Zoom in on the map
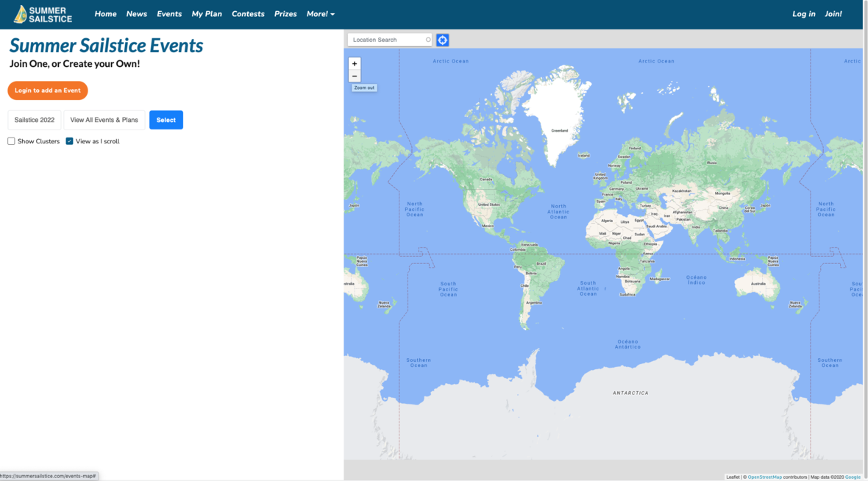Image resolution: width=868 pixels, height=481 pixels. pyautogui.click(x=355, y=64)
